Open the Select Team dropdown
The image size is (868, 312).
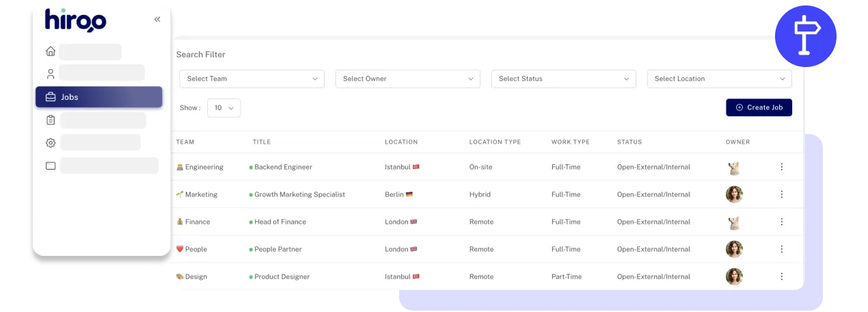pos(253,79)
